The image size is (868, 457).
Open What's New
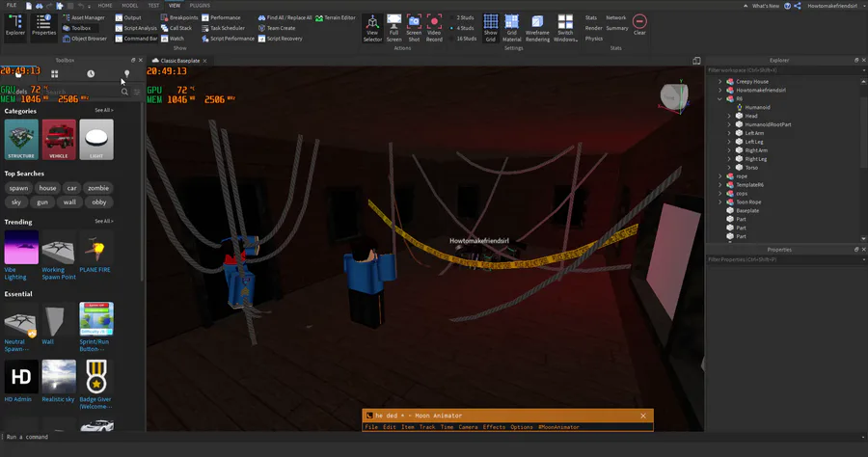(x=766, y=6)
